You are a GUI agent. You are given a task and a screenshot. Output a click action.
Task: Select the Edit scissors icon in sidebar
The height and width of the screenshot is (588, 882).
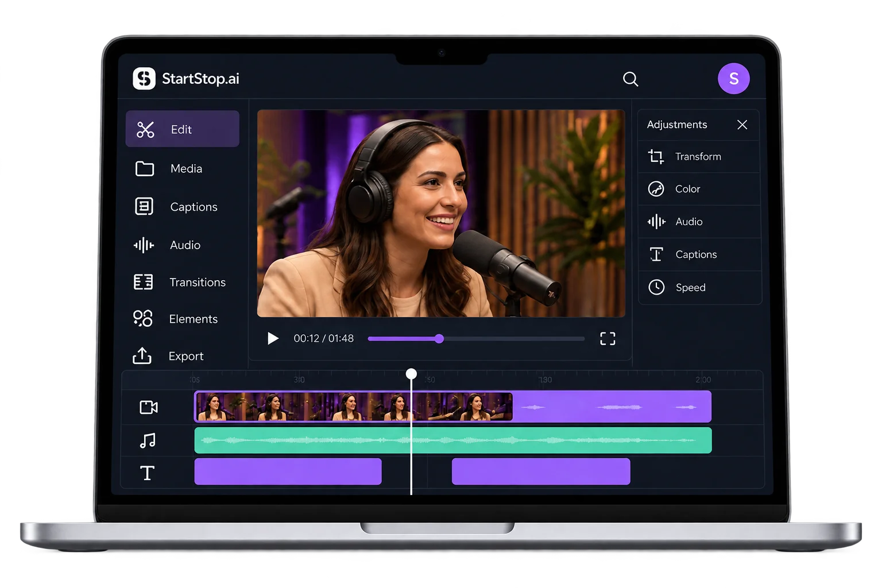(145, 130)
